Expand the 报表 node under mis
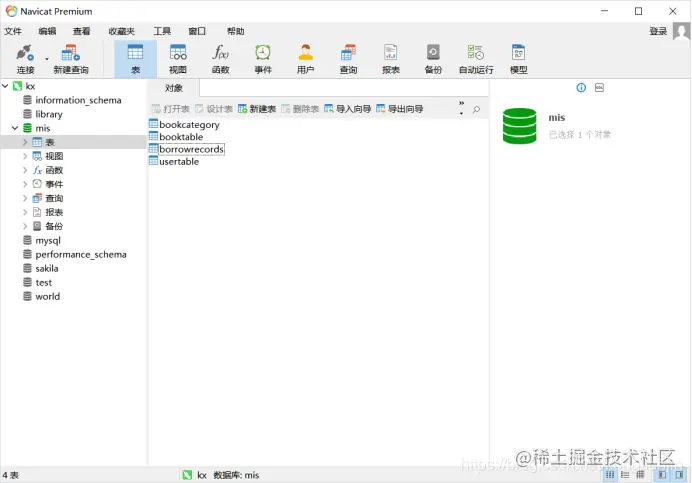 [x=25, y=212]
